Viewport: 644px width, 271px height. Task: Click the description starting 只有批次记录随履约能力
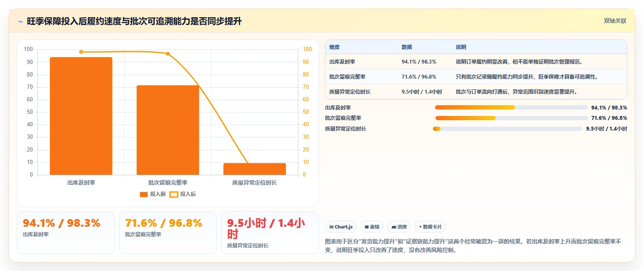[x=527, y=77]
